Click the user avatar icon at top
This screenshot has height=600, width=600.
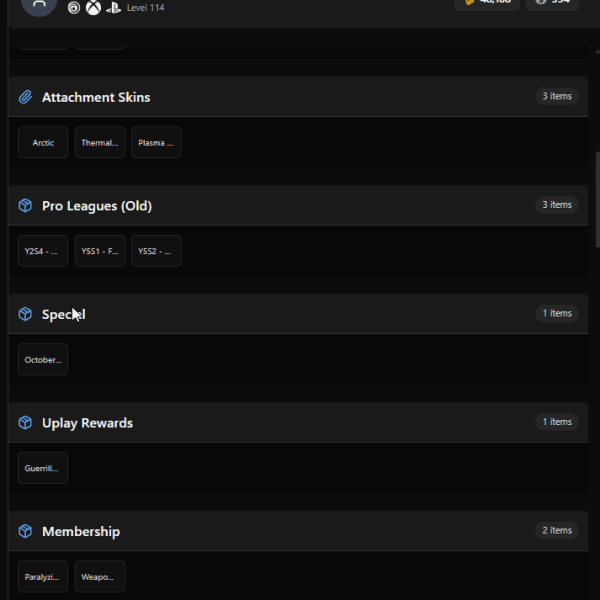[x=39, y=5]
